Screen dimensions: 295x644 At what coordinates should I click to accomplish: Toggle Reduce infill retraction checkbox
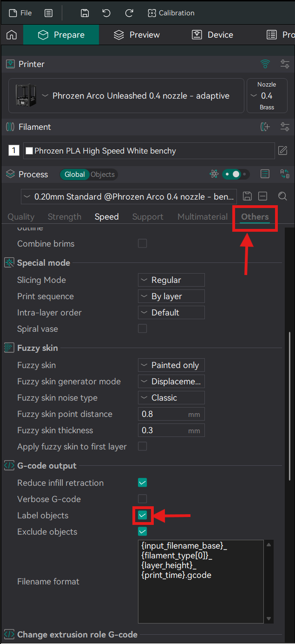[x=143, y=483]
